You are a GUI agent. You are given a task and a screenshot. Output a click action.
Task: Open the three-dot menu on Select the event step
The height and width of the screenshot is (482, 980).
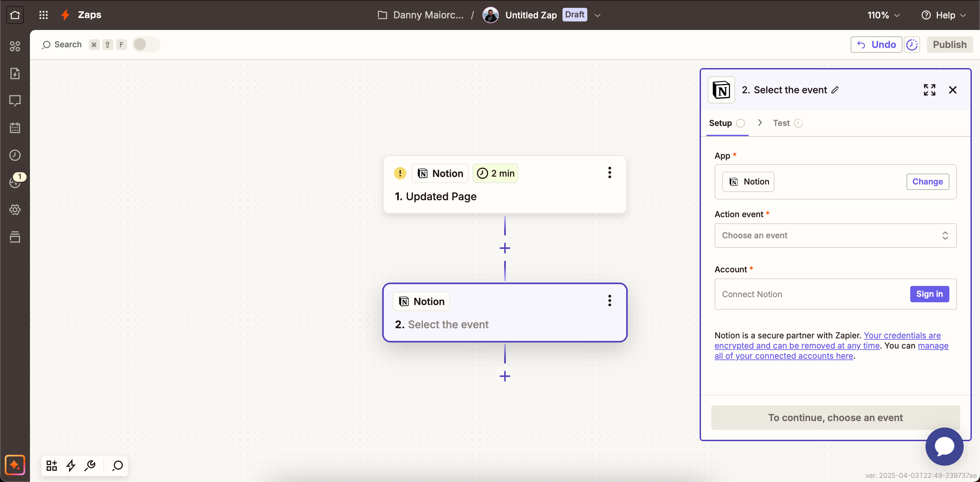609,301
